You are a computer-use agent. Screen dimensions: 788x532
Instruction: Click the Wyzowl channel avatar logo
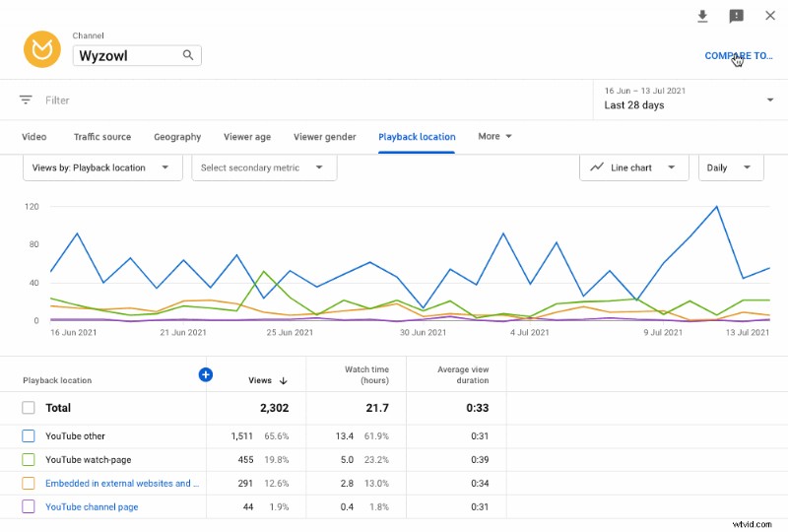click(42, 49)
